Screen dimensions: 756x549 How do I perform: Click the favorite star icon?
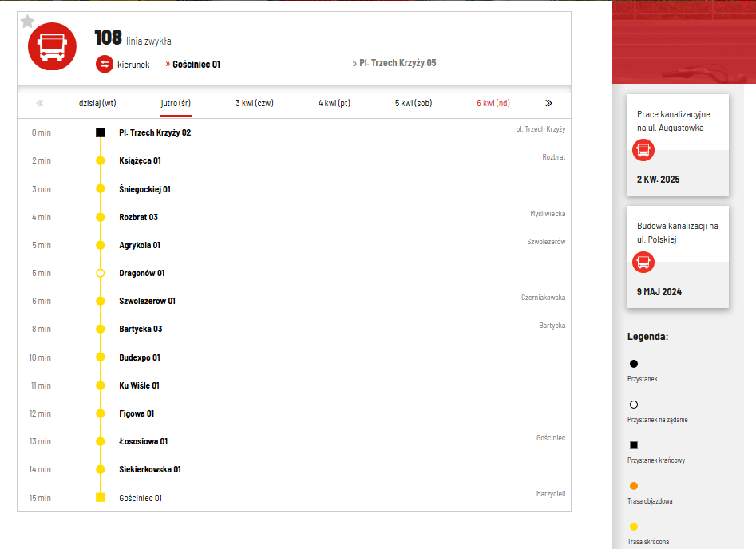27,22
